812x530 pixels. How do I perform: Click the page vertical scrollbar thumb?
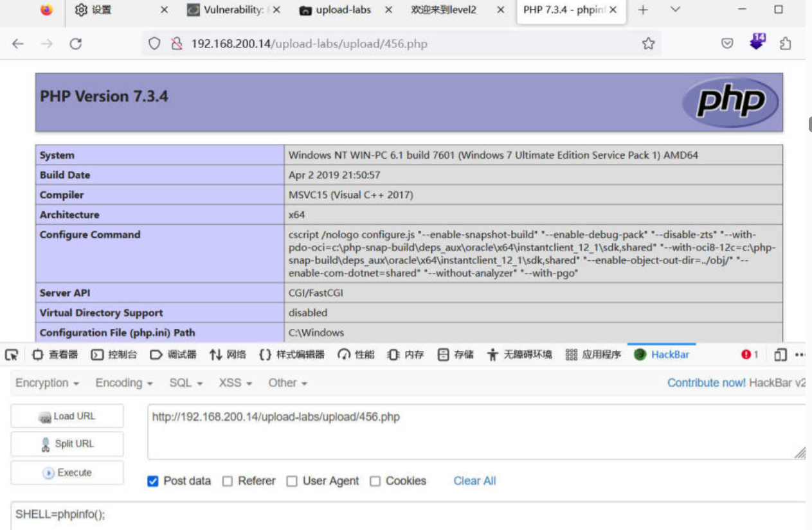click(x=809, y=123)
